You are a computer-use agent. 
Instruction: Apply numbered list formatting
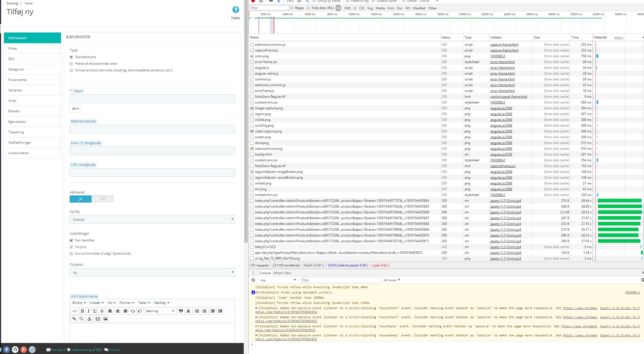(204, 311)
